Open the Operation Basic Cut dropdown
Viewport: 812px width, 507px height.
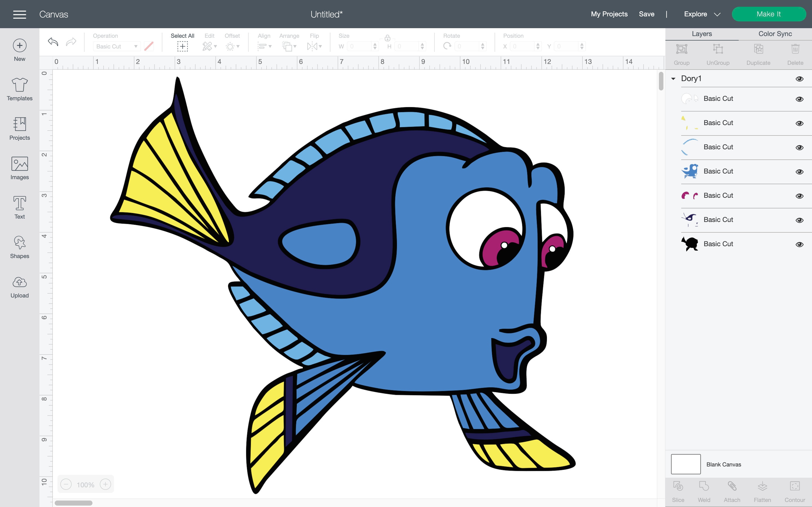(116, 46)
